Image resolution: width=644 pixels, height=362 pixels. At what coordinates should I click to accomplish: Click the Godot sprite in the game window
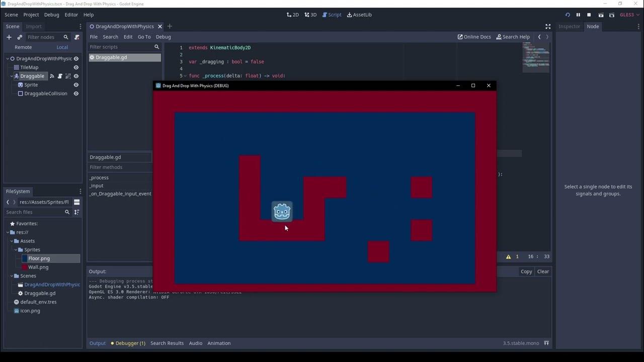pyautogui.click(x=282, y=212)
